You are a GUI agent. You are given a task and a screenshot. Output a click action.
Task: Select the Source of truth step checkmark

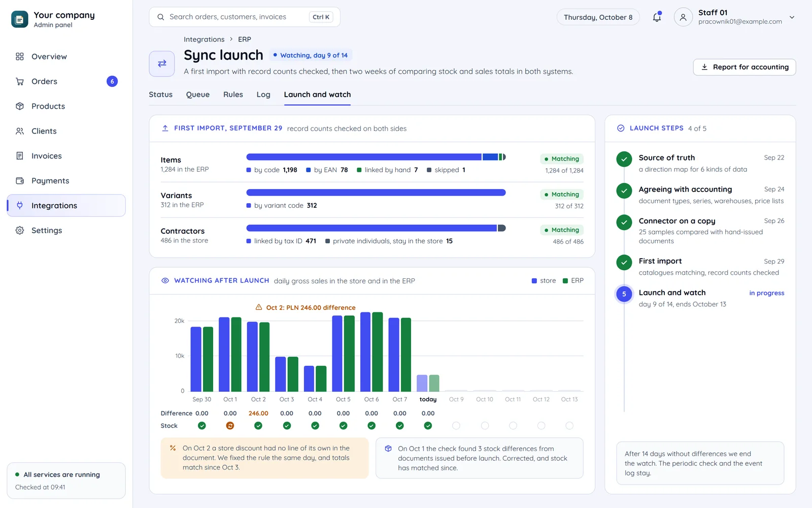(624, 159)
